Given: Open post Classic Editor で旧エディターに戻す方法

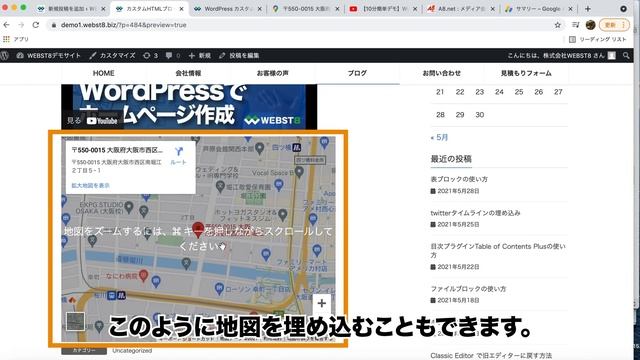Looking at the screenshot, I should point(491,356).
